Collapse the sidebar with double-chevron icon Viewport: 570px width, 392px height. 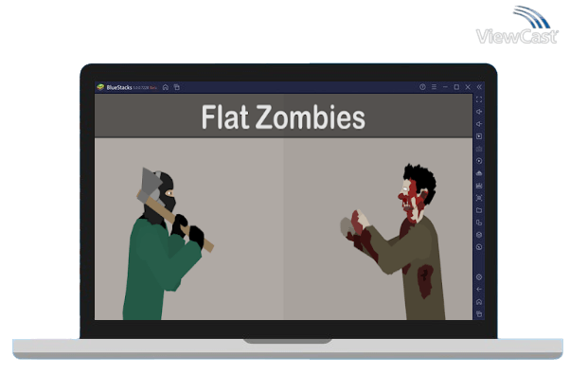479,87
